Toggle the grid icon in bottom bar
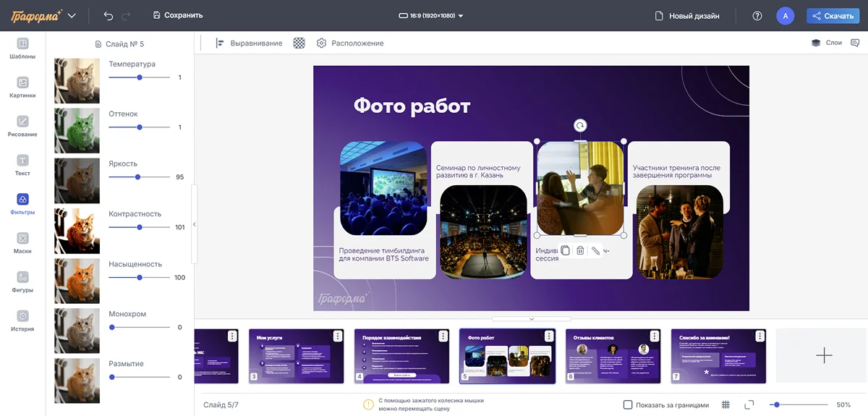Image resolution: width=868 pixels, height=416 pixels. point(726,404)
